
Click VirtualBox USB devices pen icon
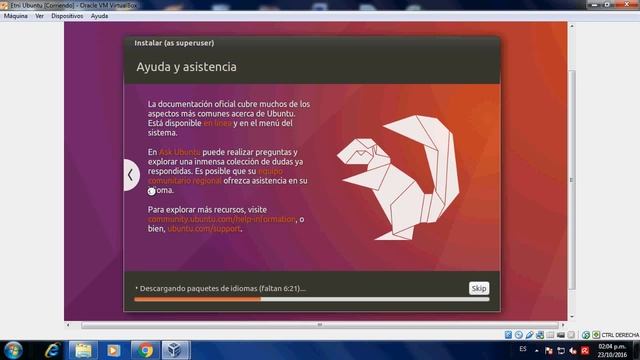[529, 335]
